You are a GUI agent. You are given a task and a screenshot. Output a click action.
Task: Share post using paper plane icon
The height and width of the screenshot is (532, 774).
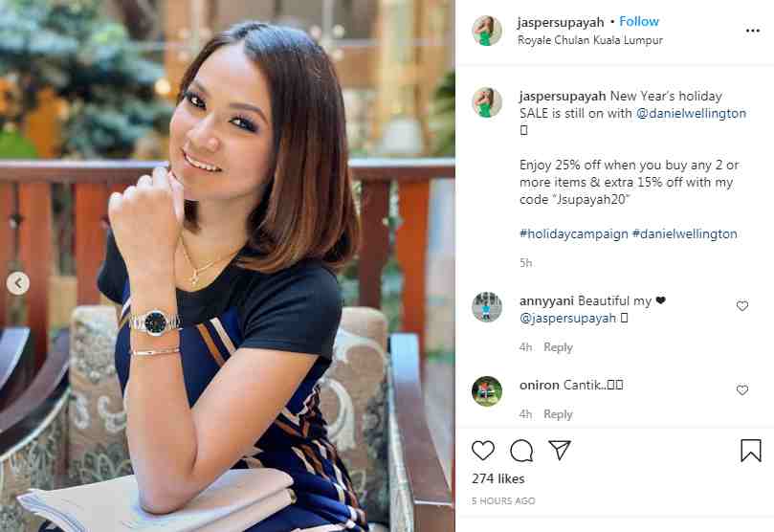(560, 450)
